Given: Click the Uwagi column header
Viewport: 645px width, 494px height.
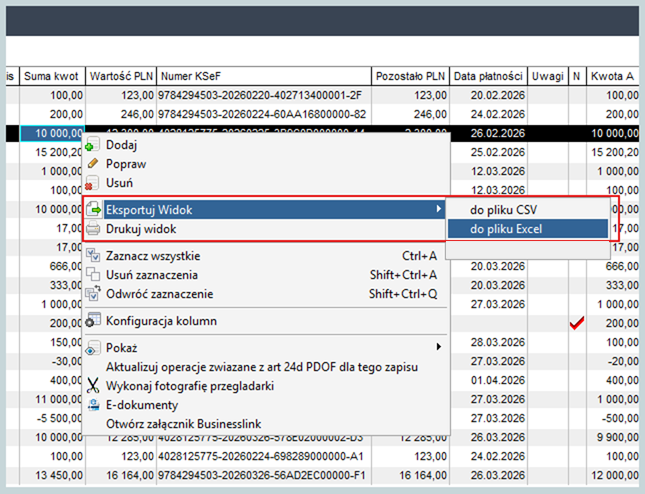Looking at the screenshot, I should tap(548, 76).
